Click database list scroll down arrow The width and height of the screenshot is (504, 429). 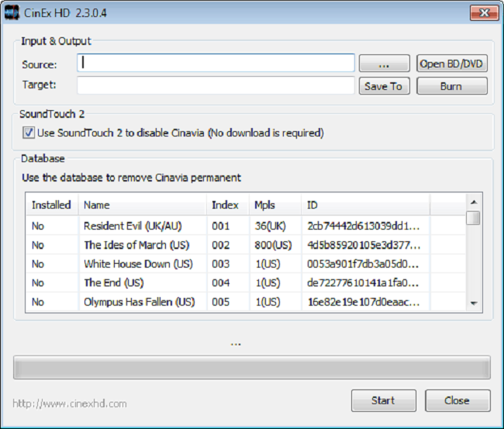point(474,303)
